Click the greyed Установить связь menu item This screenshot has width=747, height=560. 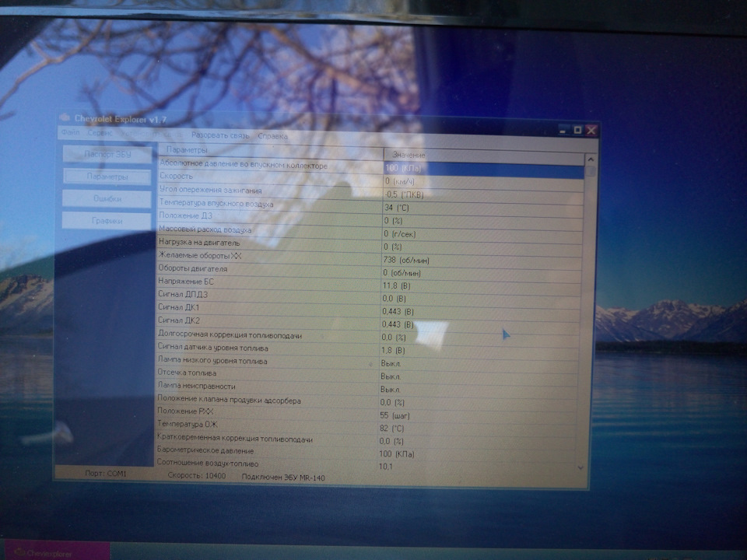click(151, 135)
